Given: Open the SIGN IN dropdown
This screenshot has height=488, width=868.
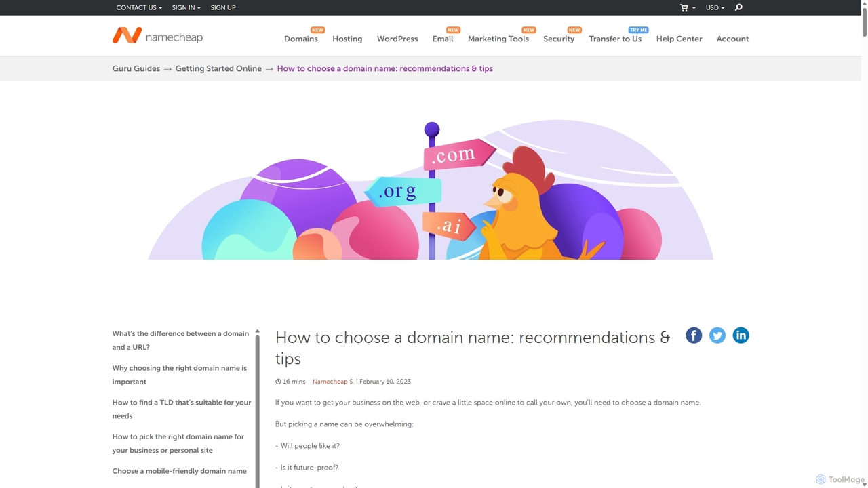Looking at the screenshot, I should 186,7.
